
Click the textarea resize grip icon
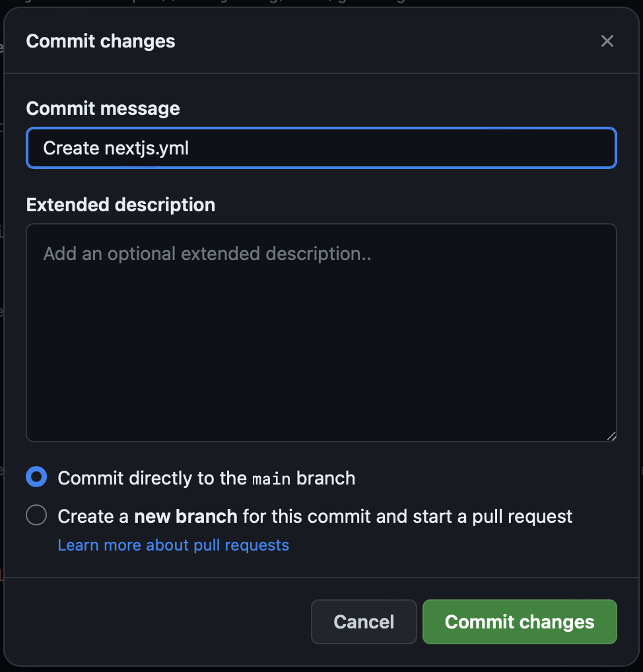pyautogui.click(x=611, y=436)
